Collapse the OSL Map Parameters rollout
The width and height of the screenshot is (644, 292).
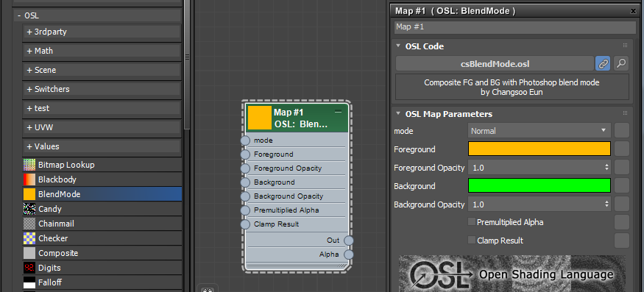click(x=398, y=113)
